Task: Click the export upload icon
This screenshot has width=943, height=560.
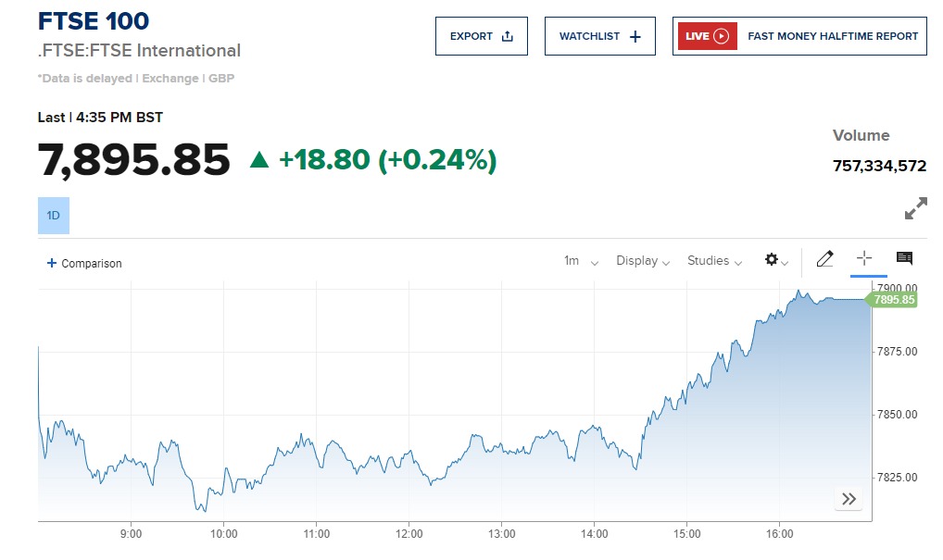Action: tap(507, 36)
